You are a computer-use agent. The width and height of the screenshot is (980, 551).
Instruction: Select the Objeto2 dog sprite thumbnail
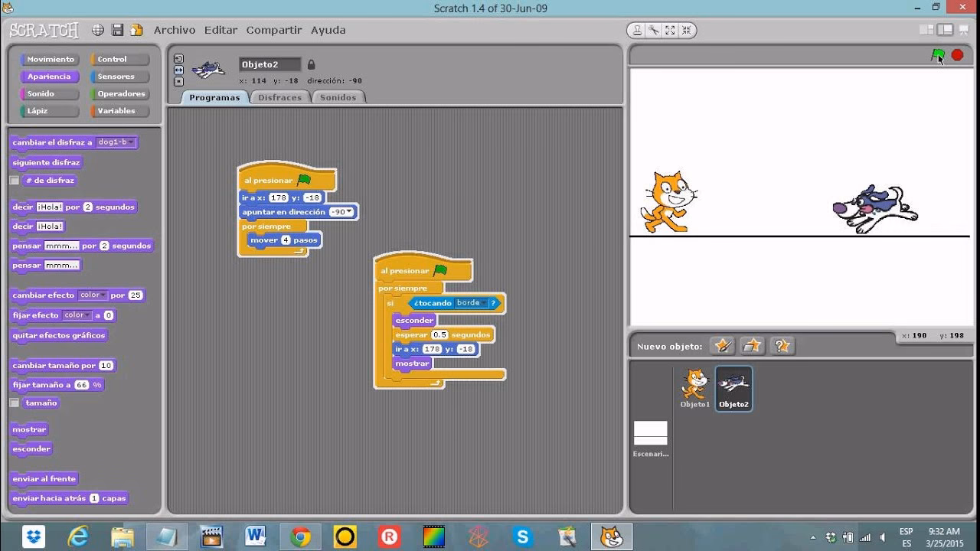click(x=733, y=389)
